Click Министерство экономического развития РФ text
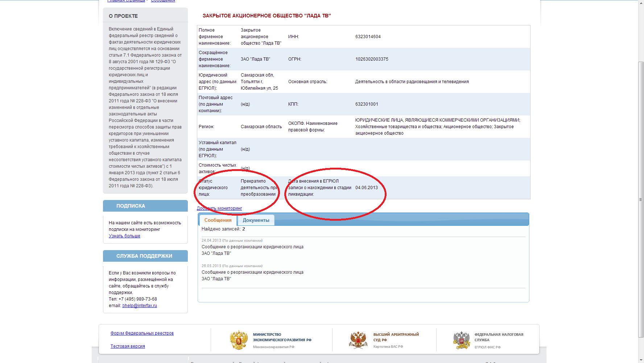Screen dimensions: 644x363 point(282,337)
